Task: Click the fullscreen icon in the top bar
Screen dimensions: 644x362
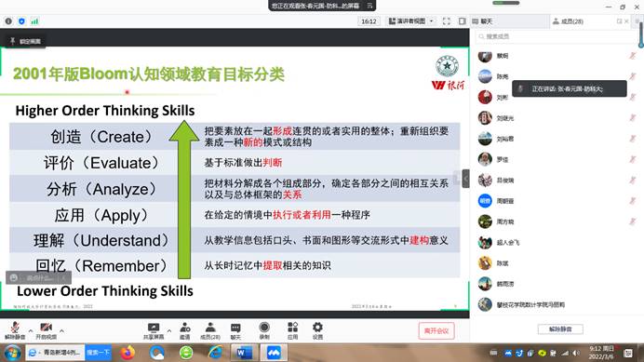Action: click(447, 21)
